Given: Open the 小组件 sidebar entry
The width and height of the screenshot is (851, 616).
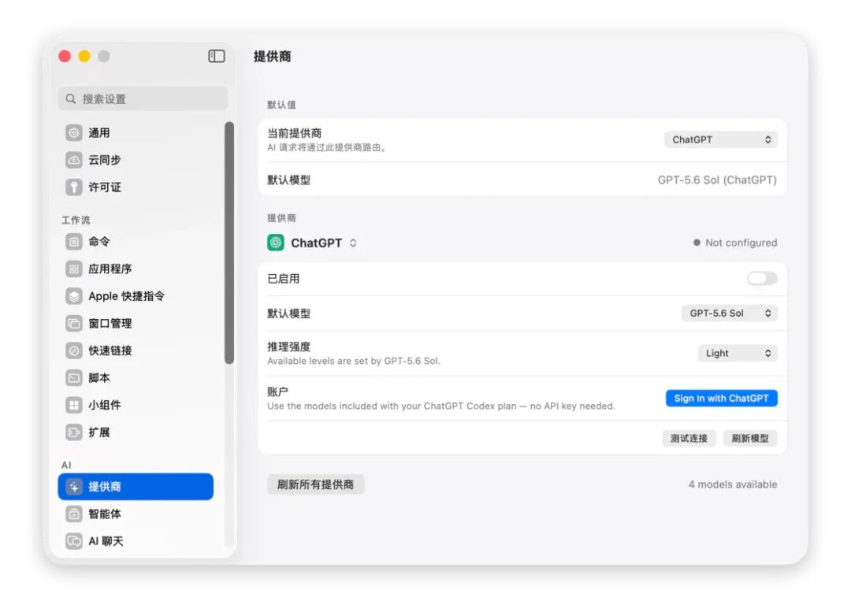Looking at the screenshot, I should tap(136, 405).
